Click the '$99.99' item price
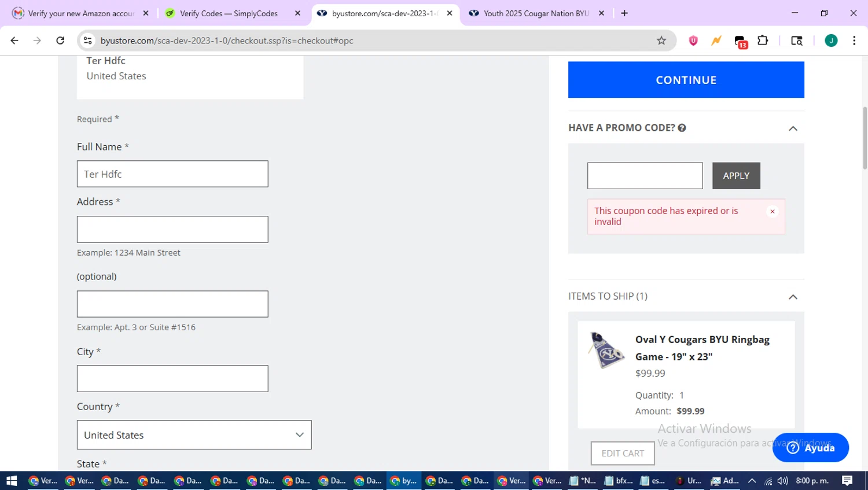Viewport: 868px width, 490px height. 650,374
